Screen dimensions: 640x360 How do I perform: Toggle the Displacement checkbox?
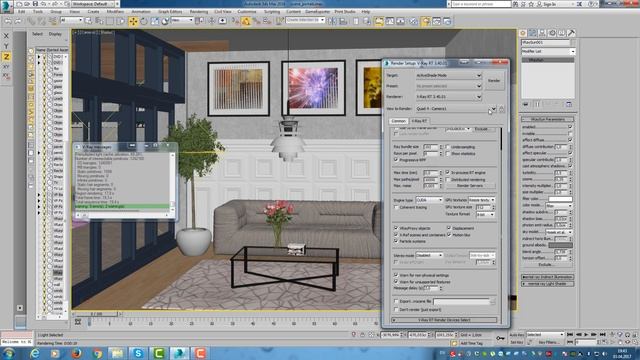coord(449,228)
